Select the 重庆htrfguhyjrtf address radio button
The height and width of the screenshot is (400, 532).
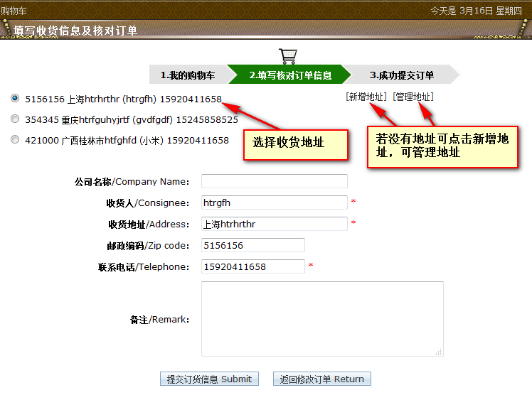coord(15,119)
